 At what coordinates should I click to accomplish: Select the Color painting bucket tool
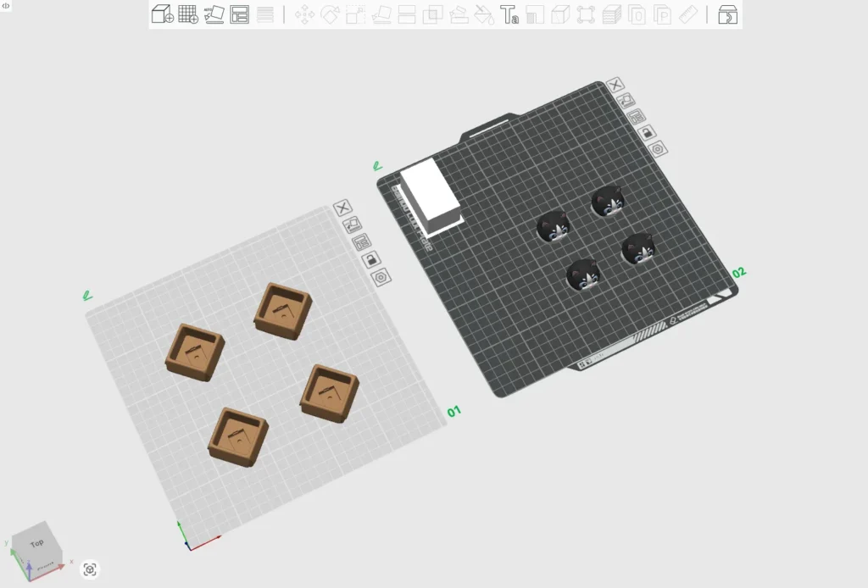[x=484, y=15]
